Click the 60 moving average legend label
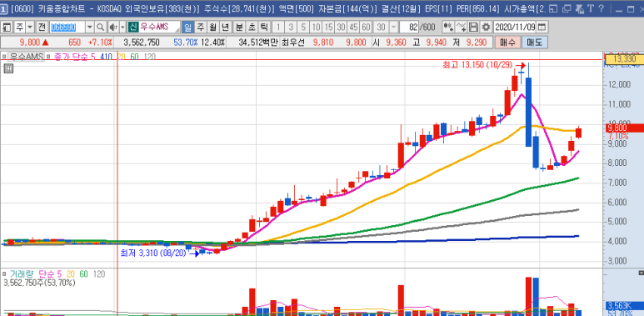This screenshot has width=644, height=316. (x=134, y=57)
